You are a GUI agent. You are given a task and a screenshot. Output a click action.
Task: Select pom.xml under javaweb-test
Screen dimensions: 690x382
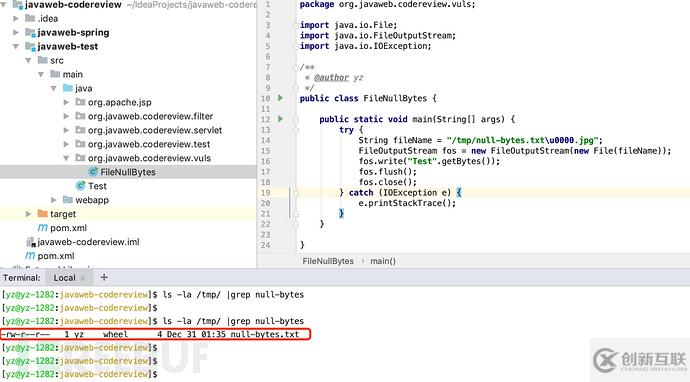point(68,228)
